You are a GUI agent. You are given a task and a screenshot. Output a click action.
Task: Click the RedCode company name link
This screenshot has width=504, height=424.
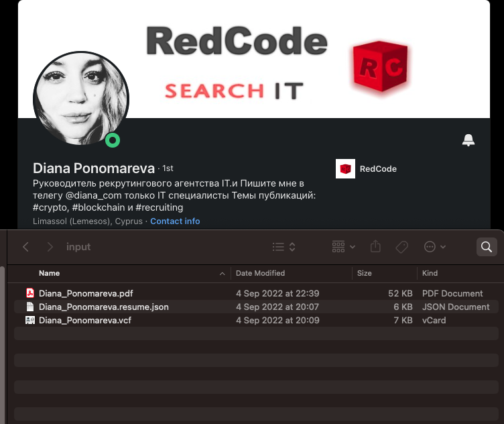378,169
